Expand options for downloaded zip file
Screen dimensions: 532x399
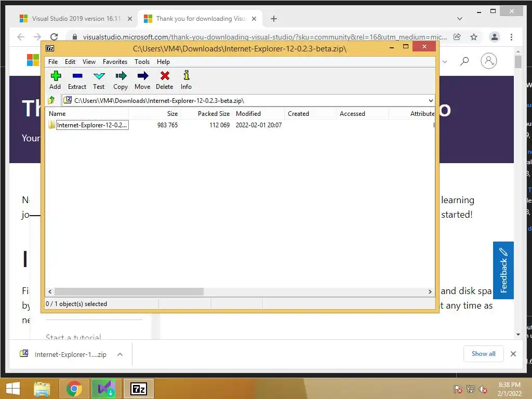[120, 354]
